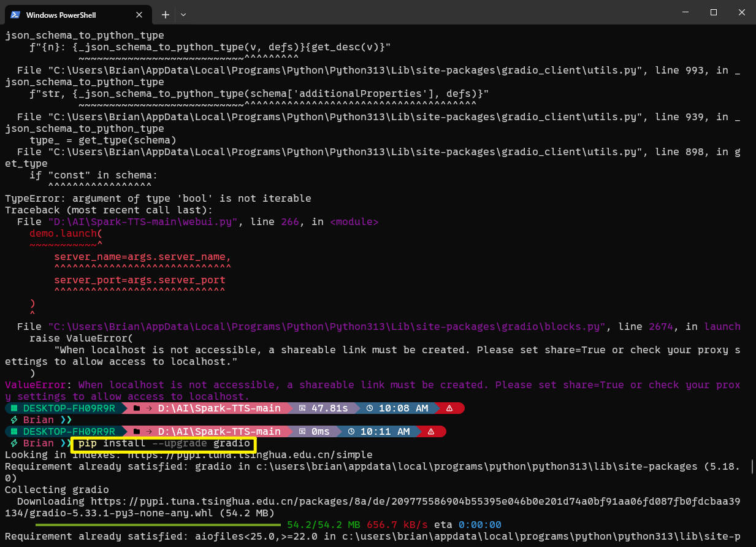
Task: Maximize the terminal window
Action: tap(714, 12)
